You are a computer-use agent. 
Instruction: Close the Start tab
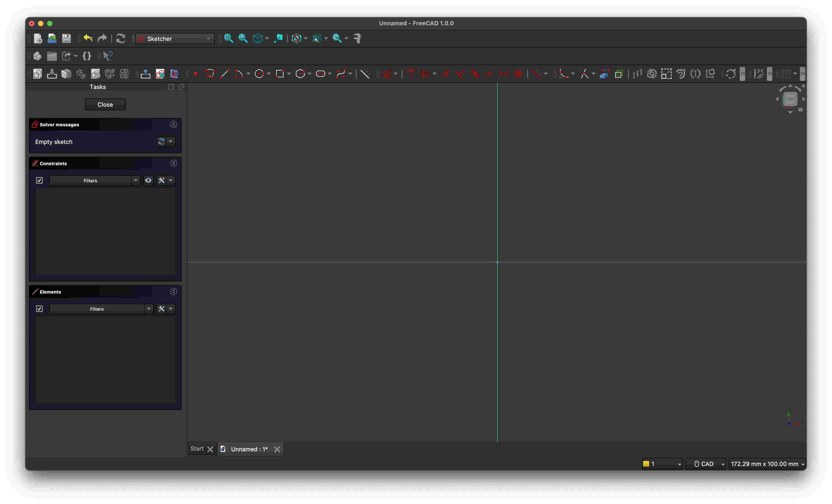tap(210, 449)
